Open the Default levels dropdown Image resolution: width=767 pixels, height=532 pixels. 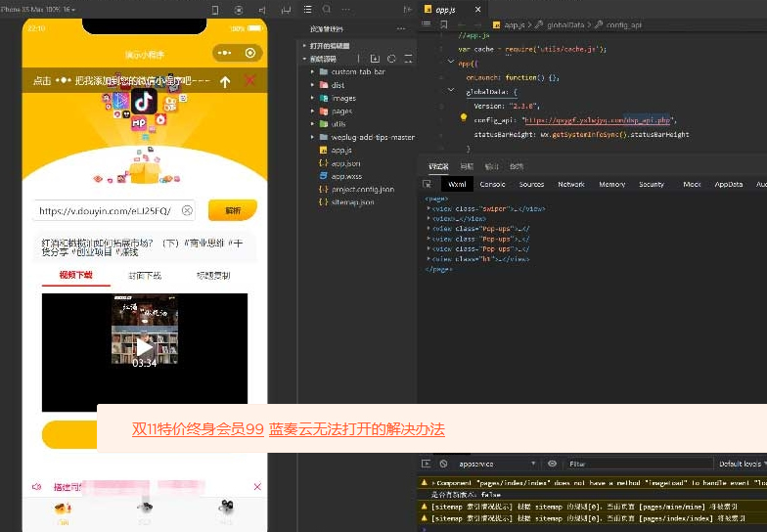[742, 464]
